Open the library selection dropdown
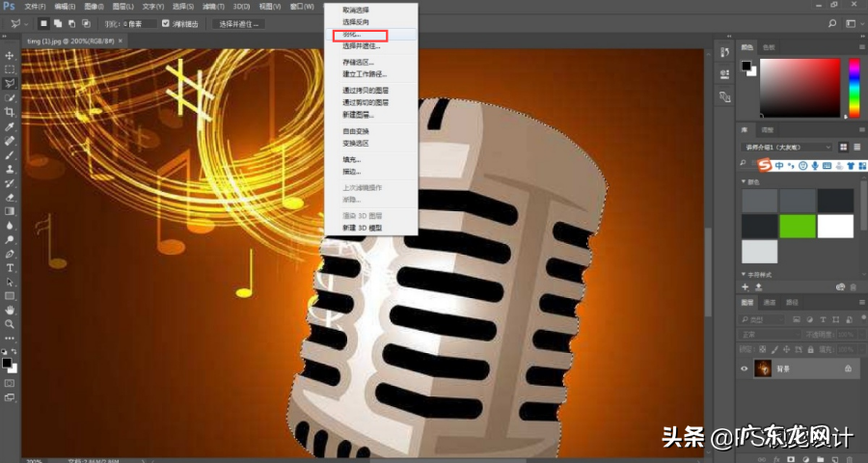Image resolution: width=868 pixels, height=463 pixels. click(x=786, y=147)
